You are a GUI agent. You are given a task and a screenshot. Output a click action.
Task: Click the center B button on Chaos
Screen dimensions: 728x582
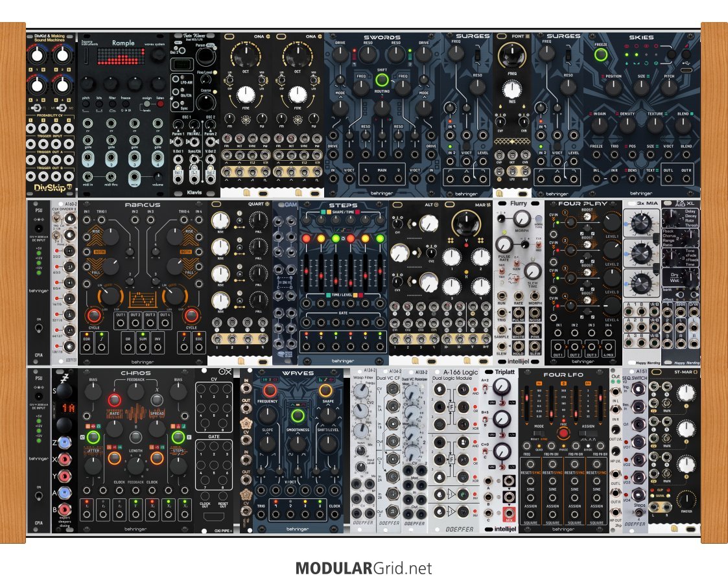tap(135, 436)
